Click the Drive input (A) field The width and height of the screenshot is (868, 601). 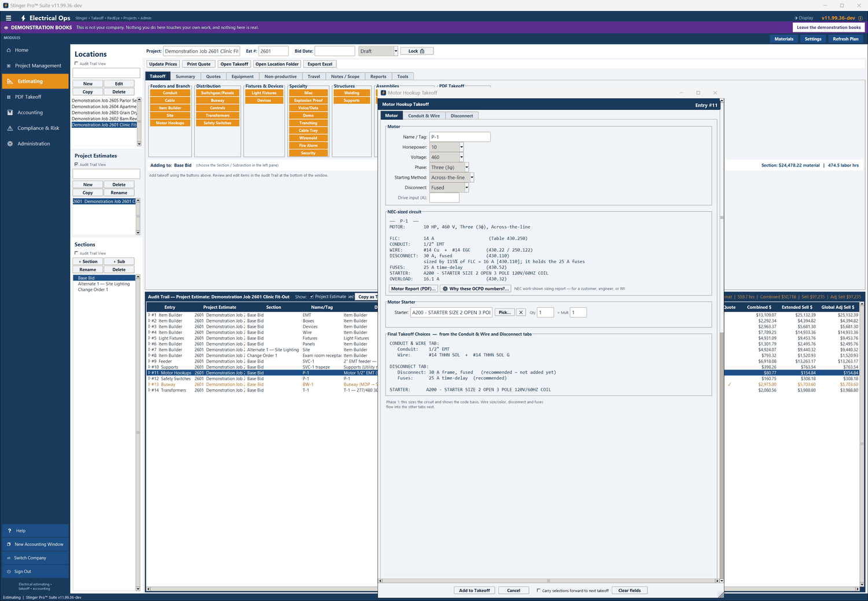pos(444,198)
